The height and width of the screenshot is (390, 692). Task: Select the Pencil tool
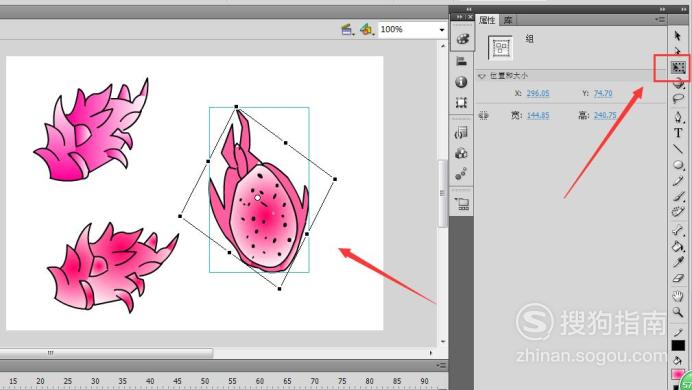click(x=678, y=181)
